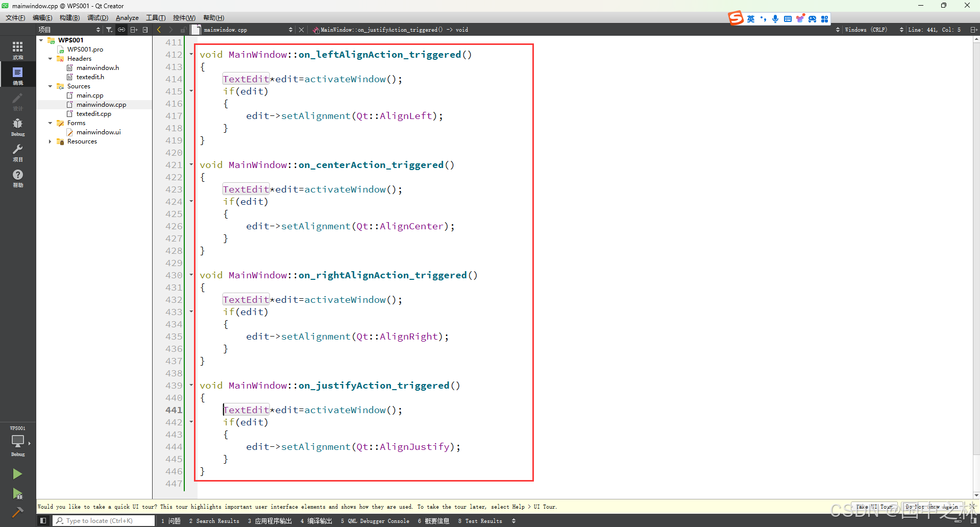Click the green Run button
Image resolution: width=980 pixels, height=527 pixels.
17,474
